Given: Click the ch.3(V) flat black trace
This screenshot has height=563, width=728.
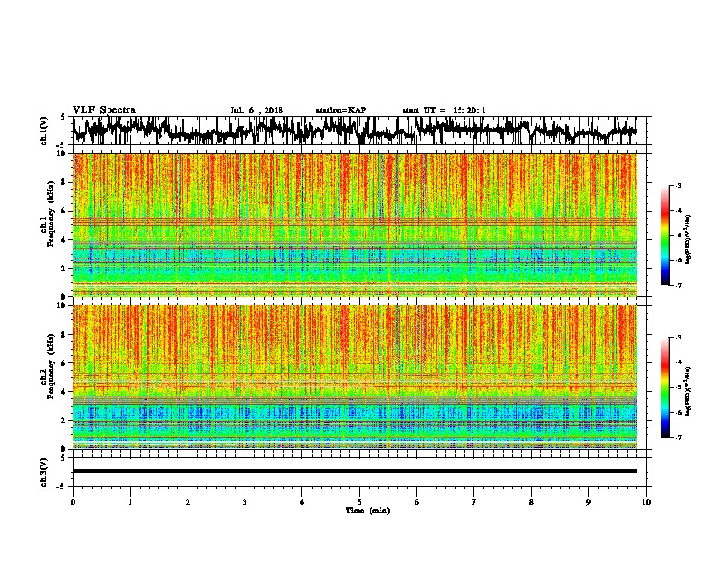Looking at the screenshot, I should (355, 471).
